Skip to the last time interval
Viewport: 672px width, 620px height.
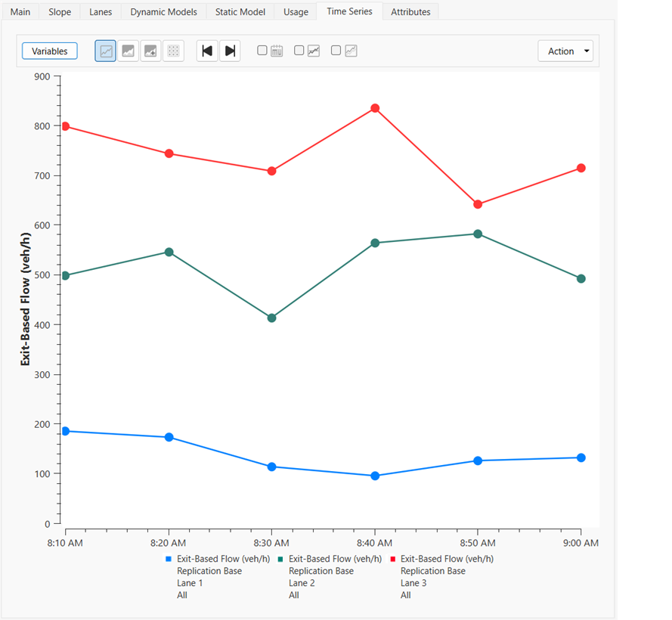click(x=230, y=51)
